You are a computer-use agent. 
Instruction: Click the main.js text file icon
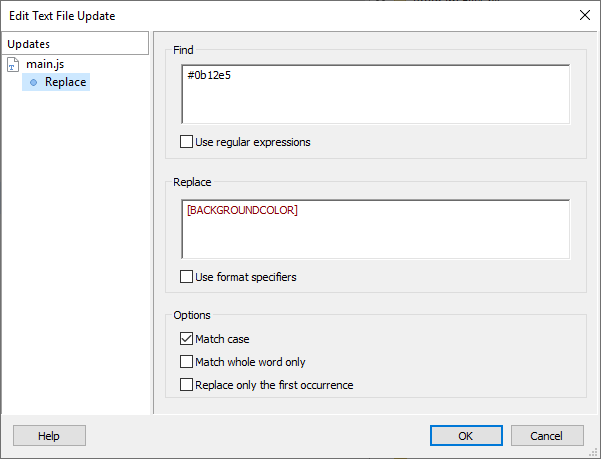point(13,65)
